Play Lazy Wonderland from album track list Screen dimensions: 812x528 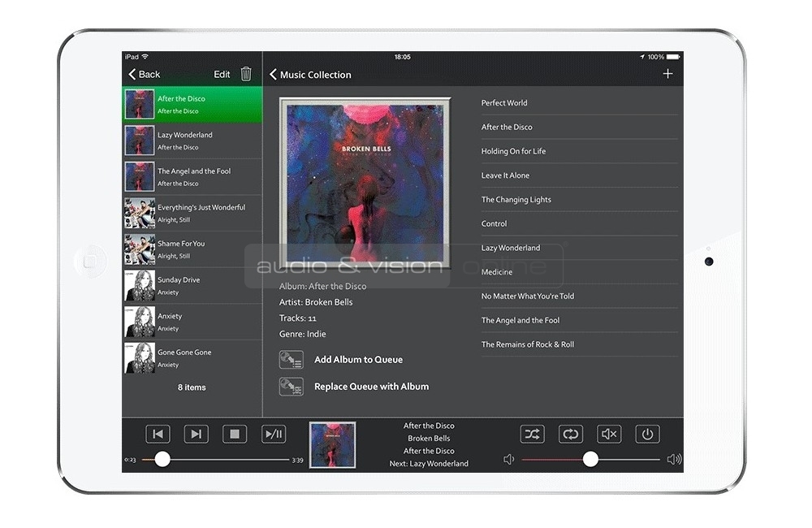point(580,248)
